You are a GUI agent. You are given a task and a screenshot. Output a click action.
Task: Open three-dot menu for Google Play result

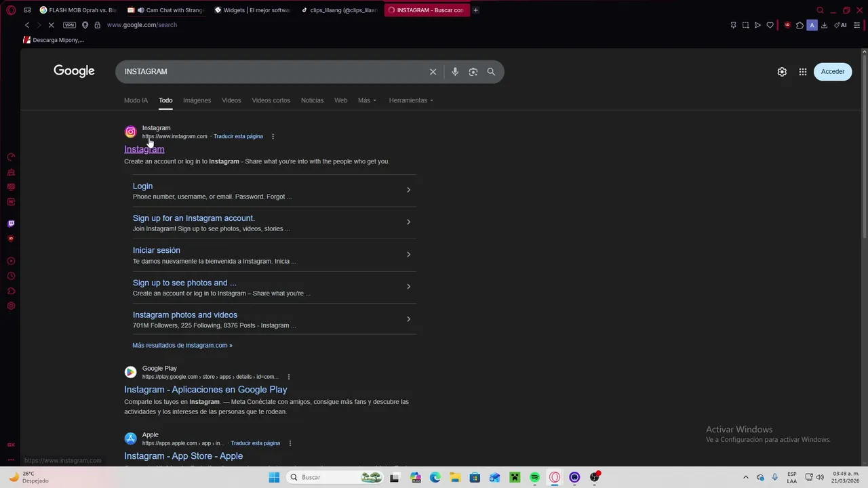coord(288,377)
